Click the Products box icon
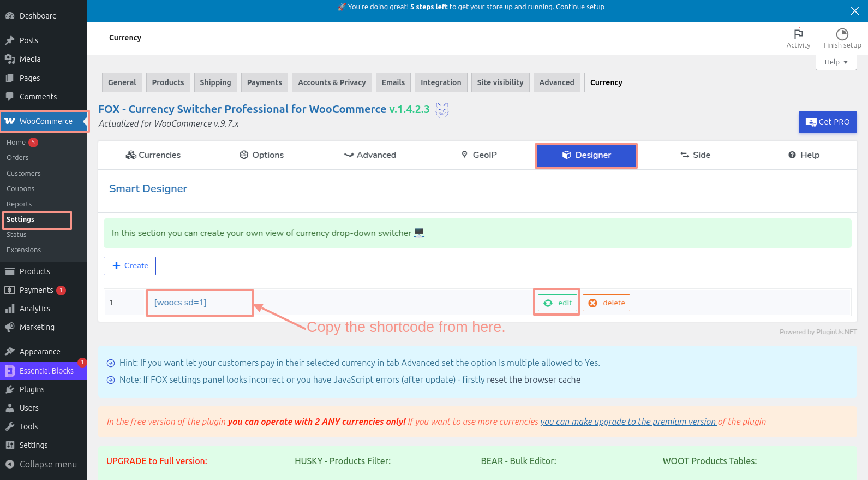 10,271
